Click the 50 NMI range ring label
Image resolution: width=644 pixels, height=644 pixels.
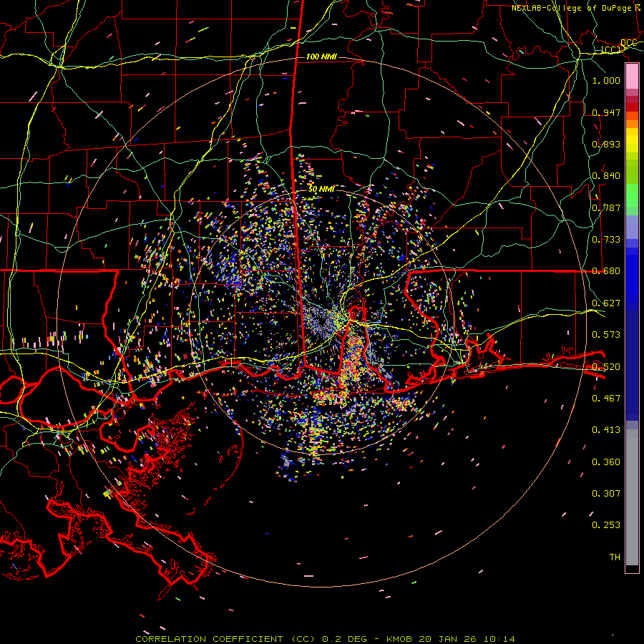[321, 190]
